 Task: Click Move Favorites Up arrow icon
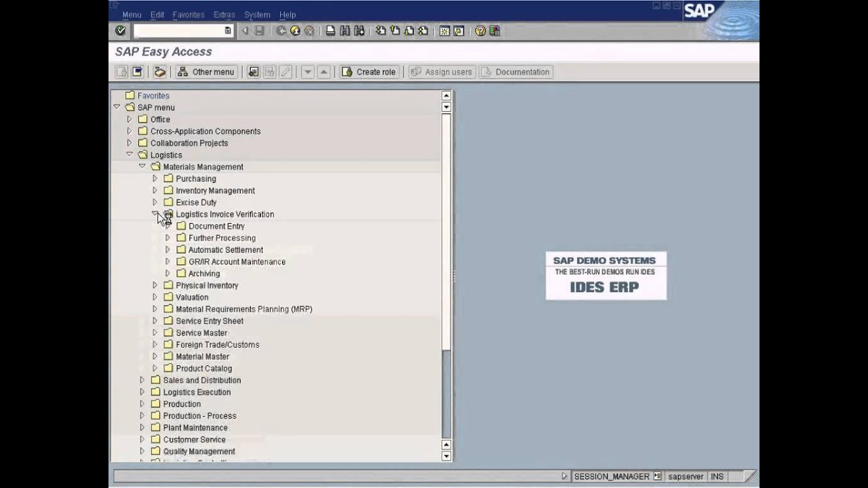[323, 72]
